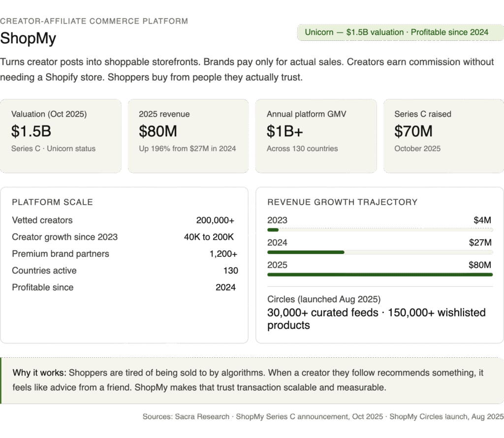Click the Series C raised card
The image size is (504, 438).
click(x=443, y=136)
